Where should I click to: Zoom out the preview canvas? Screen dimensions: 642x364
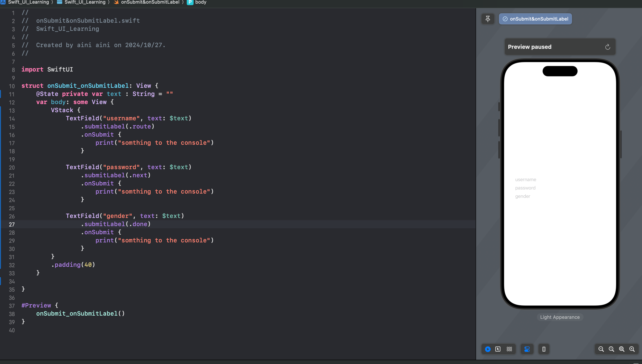click(x=601, y=349)
